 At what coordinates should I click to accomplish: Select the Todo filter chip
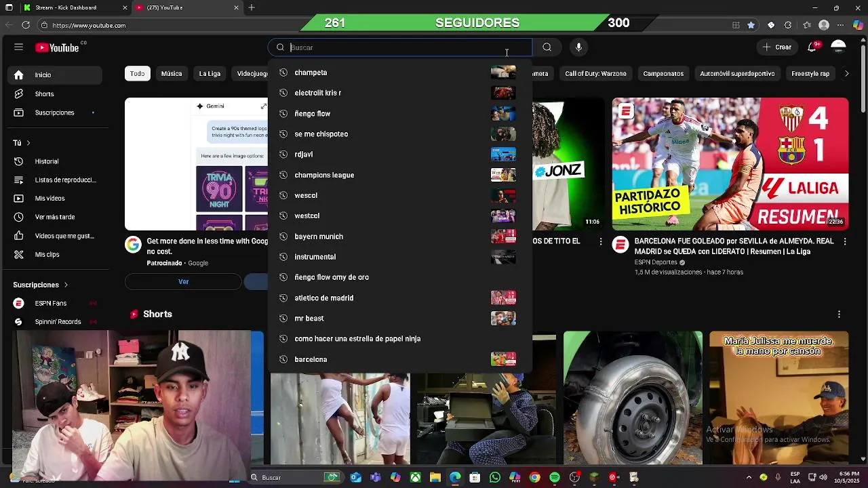click(137, 73)
